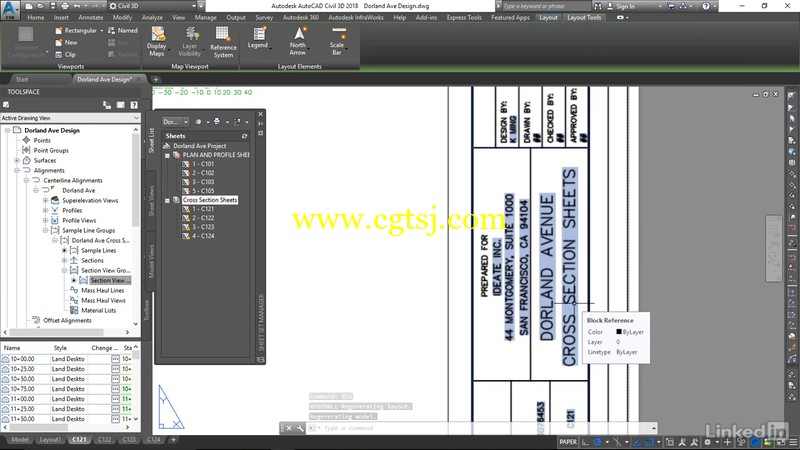The height and width of the screenshot is (450, 800).
Task: Expand the Superelevation Views node
Action: pos(45,201)
